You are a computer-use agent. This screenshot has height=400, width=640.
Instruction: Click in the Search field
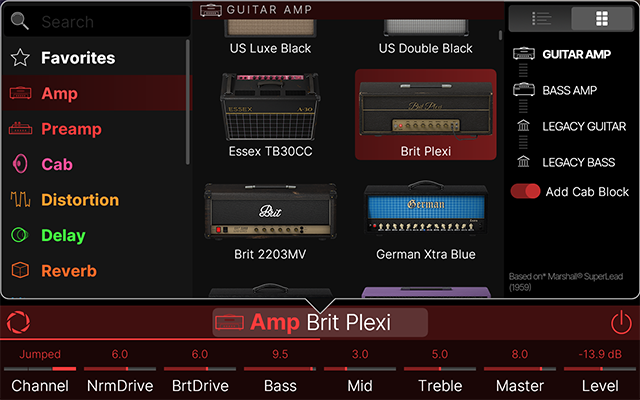(x=97, y=21)
